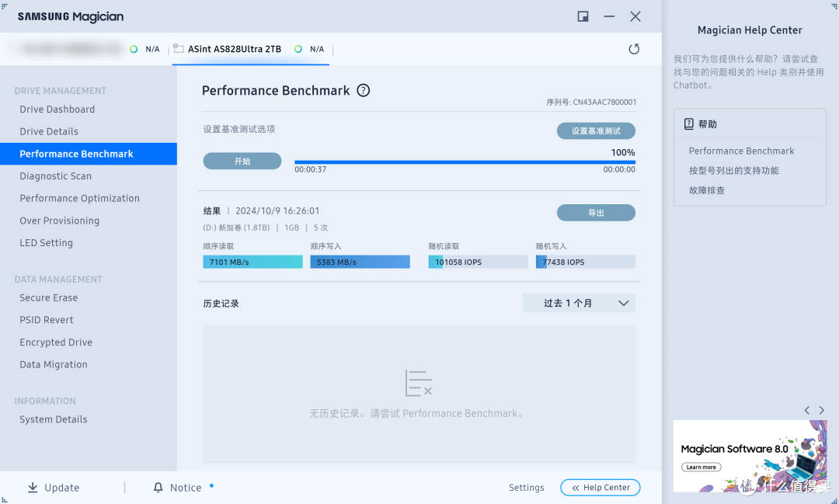The image size is (839, 504).
Task: Click the 设置基准测试选项 label
Action: click(x=239, y=129)
